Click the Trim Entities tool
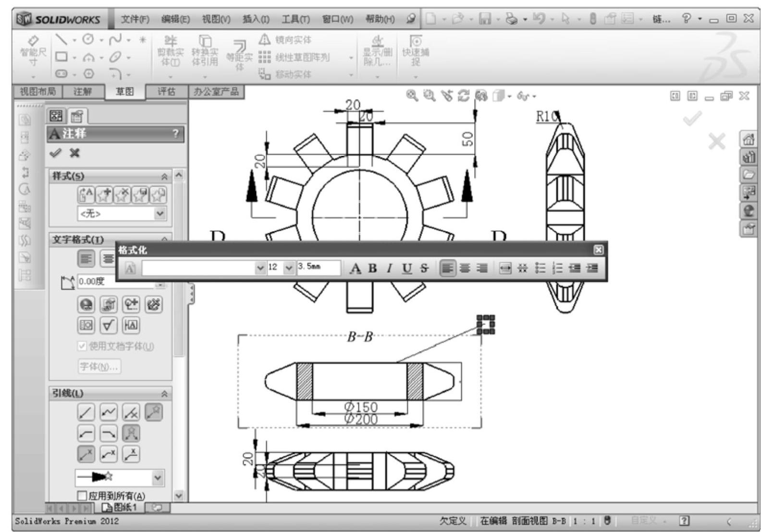761x532 pixels. [171, 51]
